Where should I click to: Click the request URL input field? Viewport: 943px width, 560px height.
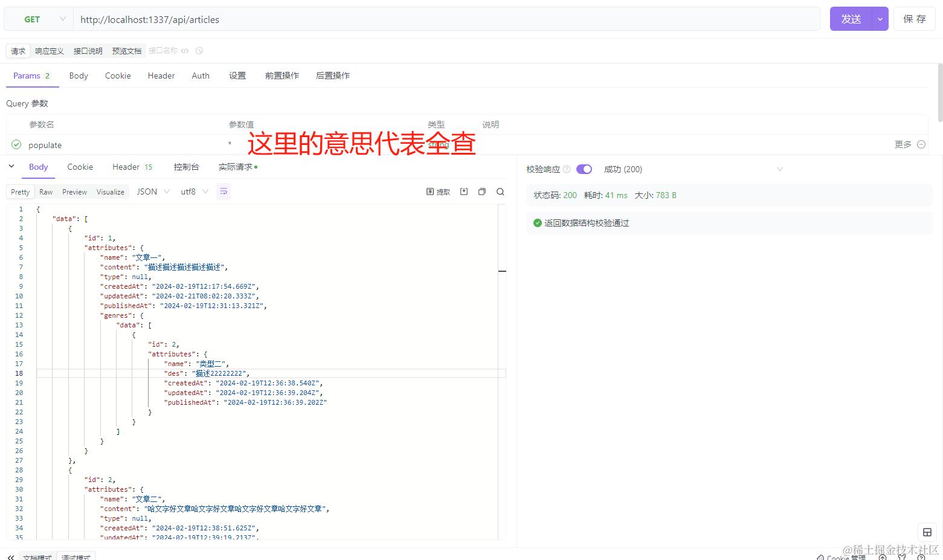[x=446, y=19]
